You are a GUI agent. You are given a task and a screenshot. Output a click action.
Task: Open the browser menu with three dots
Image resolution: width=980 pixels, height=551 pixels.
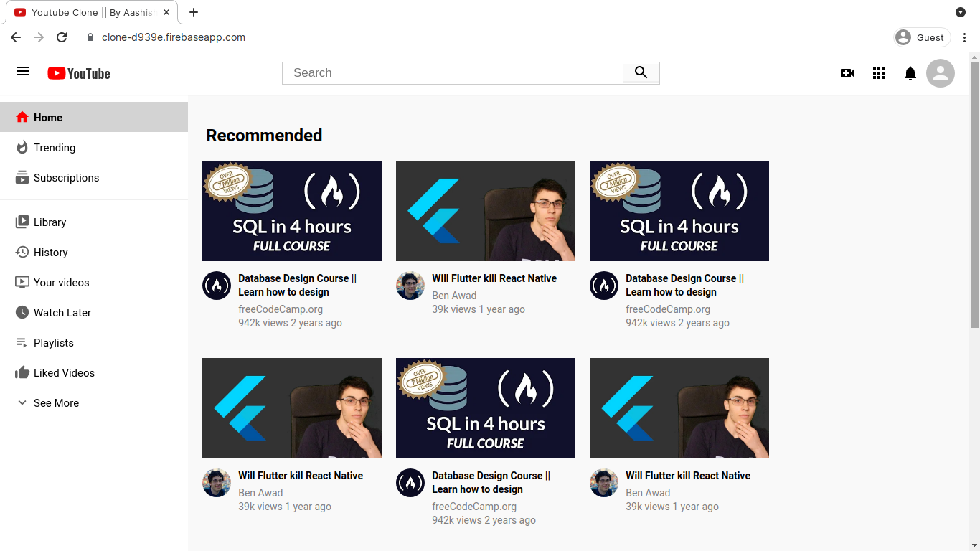tap(965, 37)
